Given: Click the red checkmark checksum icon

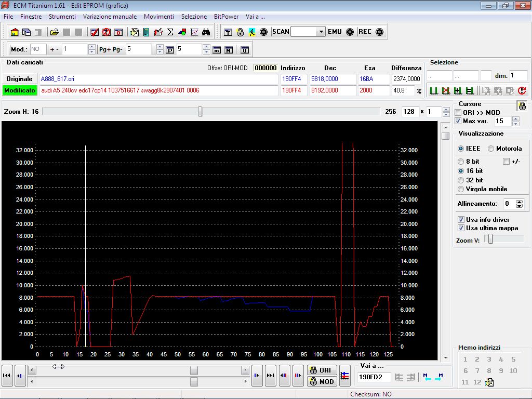Looking at the screenshot, I should (x=95, y=32).
